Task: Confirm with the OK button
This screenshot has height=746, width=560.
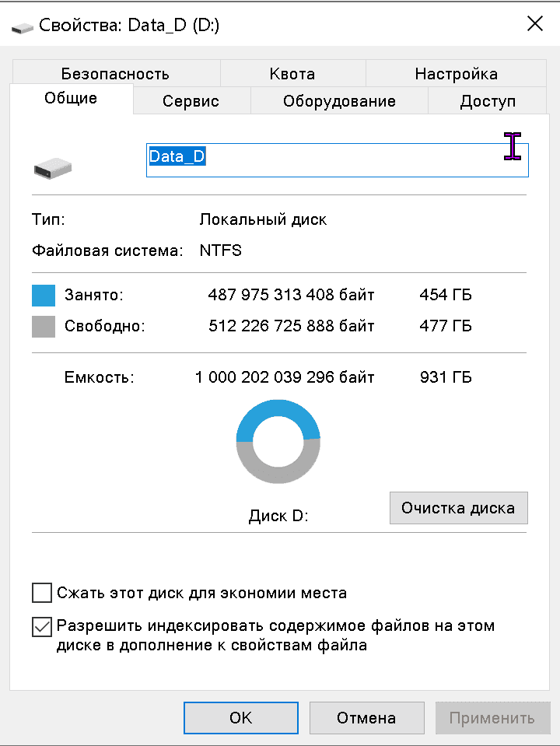Action: (x=241, y=718)
